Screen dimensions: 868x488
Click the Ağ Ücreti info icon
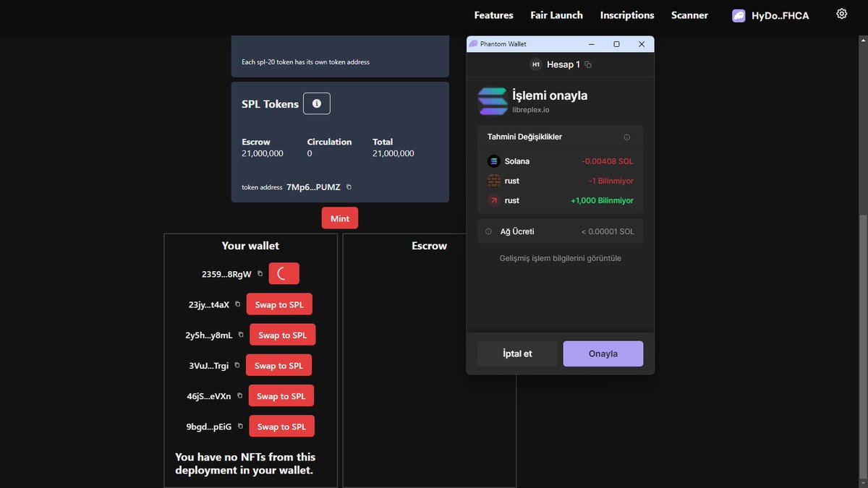coord(488,231)
